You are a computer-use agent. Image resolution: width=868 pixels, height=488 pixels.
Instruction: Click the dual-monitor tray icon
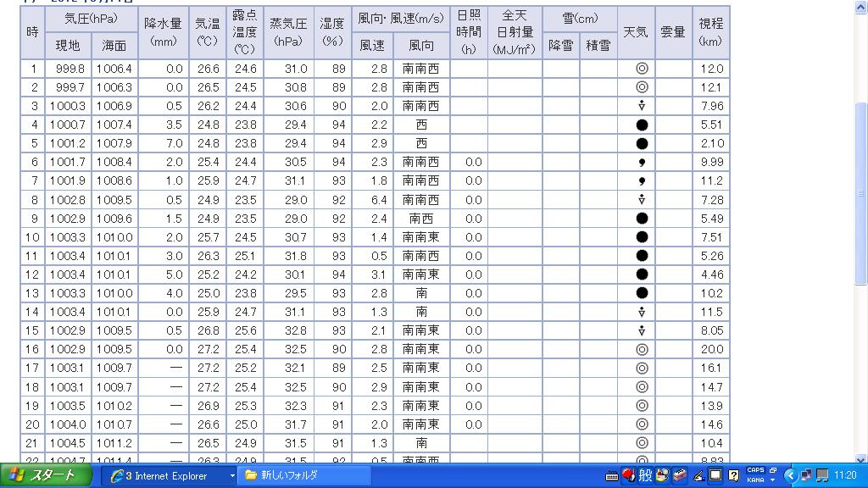pos(806,475)
